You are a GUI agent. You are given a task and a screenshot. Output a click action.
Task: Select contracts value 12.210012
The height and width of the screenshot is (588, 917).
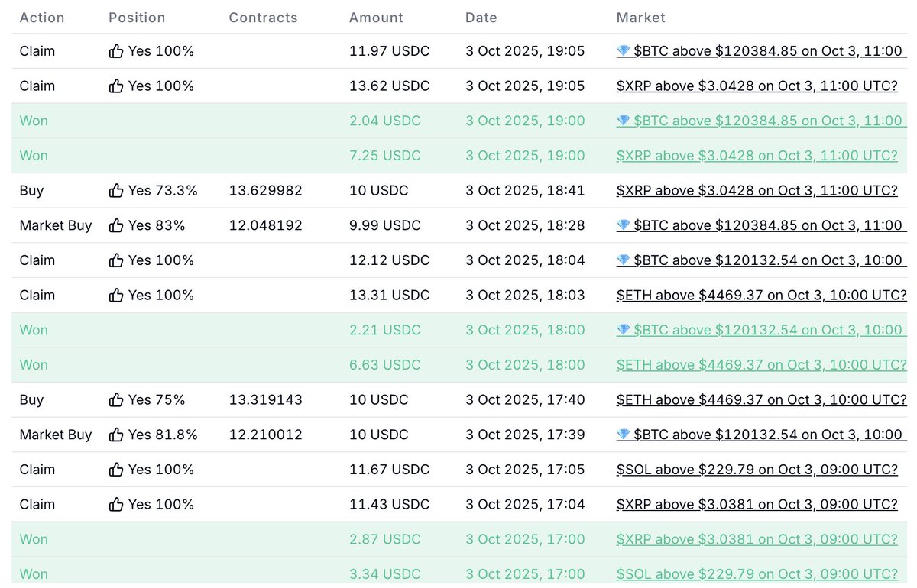pos(266,435)
